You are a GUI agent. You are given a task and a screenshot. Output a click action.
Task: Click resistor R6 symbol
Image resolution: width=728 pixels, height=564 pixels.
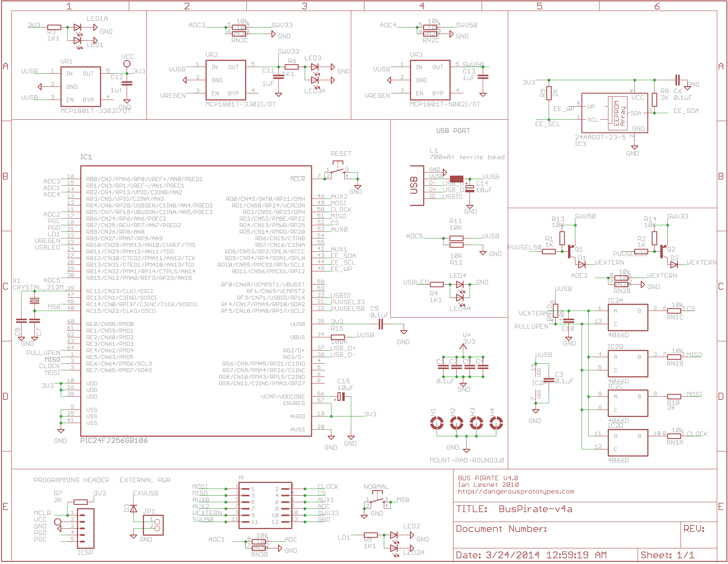point(292,67)
